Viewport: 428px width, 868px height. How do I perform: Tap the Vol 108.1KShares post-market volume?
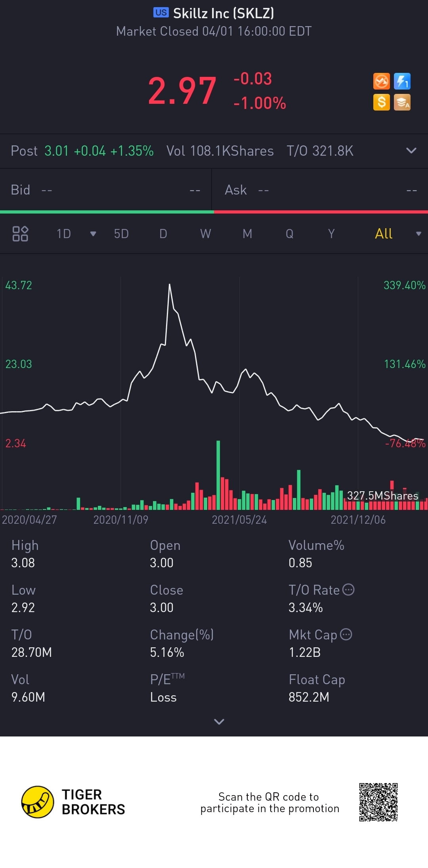tap(220, 151)
